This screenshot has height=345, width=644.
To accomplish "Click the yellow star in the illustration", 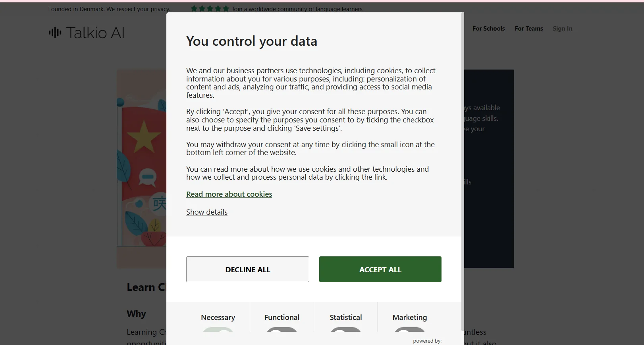I will click(x=143, y=136).
